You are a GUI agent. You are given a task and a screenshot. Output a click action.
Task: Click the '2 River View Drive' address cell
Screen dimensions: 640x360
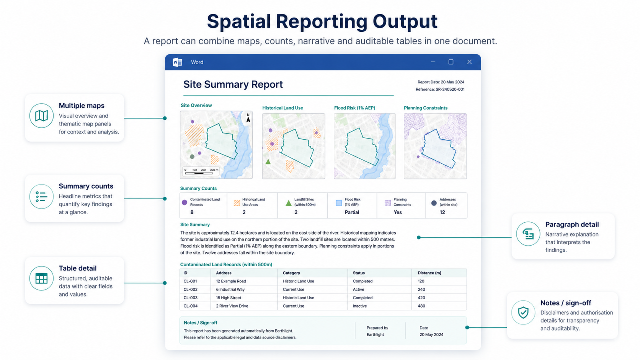pyautogui.click(x=232, y=306)
